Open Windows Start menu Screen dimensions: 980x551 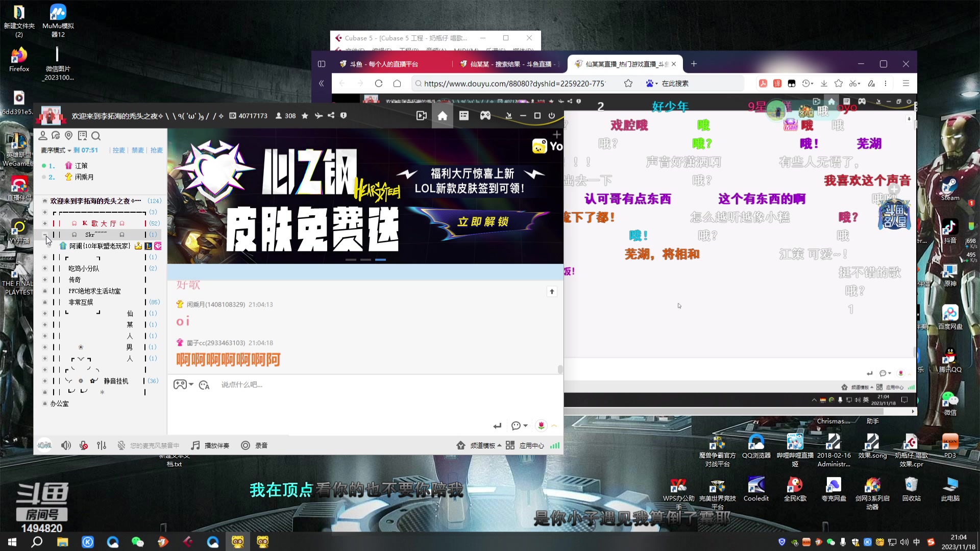pos(12,542)
